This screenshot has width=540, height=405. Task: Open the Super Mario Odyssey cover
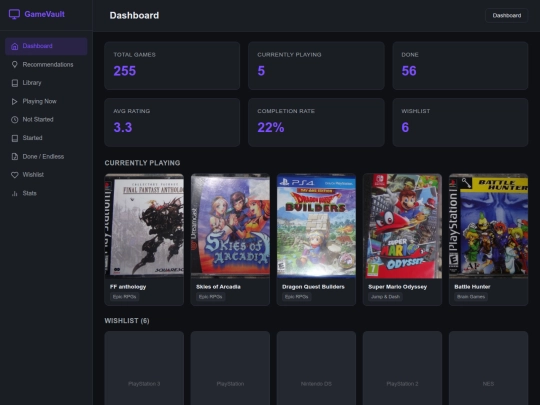pyautogui.click(x=403, y=226)
